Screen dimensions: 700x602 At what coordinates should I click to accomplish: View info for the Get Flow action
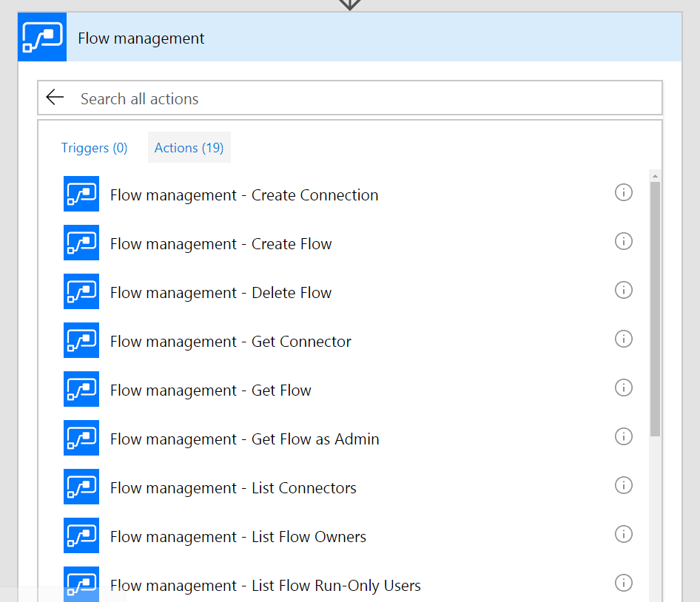624,388
